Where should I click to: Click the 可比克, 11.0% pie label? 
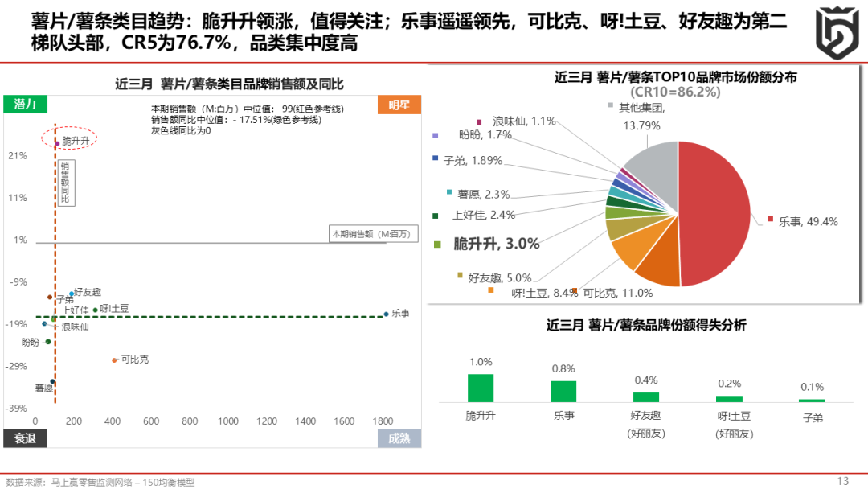618,293
